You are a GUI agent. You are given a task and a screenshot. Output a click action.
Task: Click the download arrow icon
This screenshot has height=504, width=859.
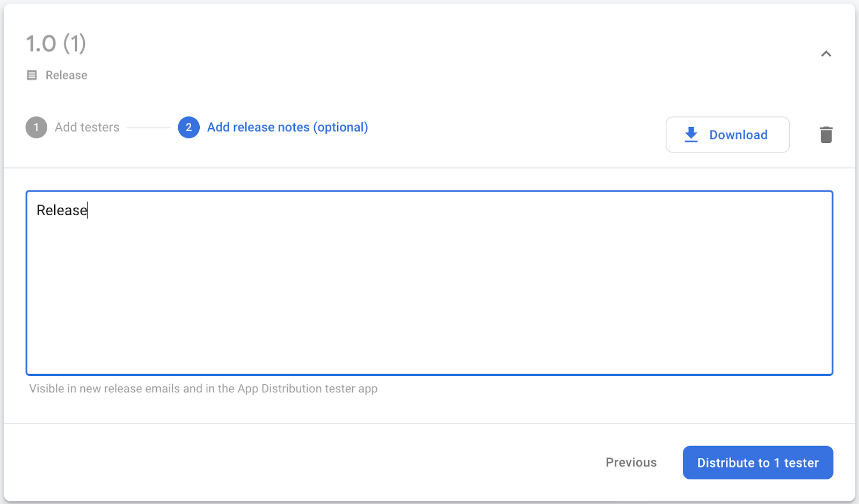point(691,135)
